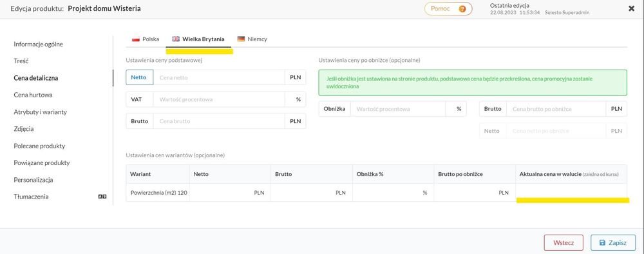This screenshot has height=254, width=644.
Task: Click the Polska flag icon
Action: 135,39
